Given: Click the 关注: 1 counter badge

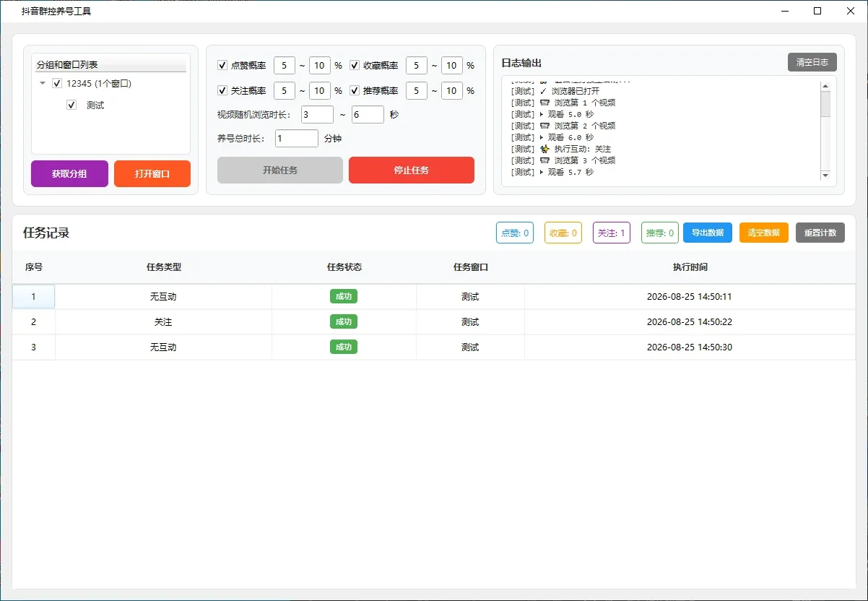Looking at the screenshot, I should click(612, 233).
